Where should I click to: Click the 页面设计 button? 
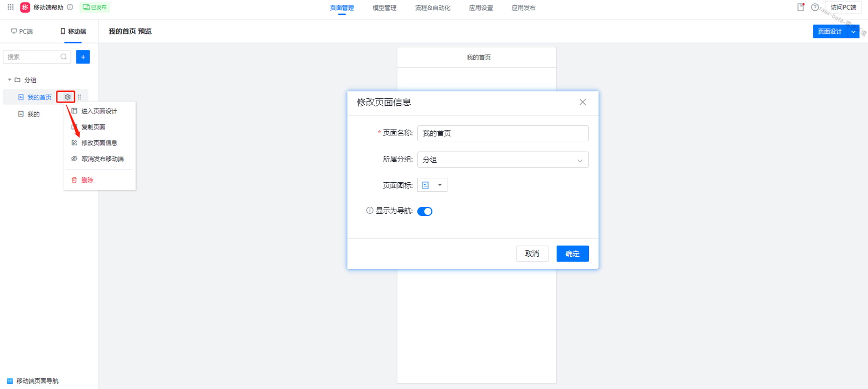(830, 32)
